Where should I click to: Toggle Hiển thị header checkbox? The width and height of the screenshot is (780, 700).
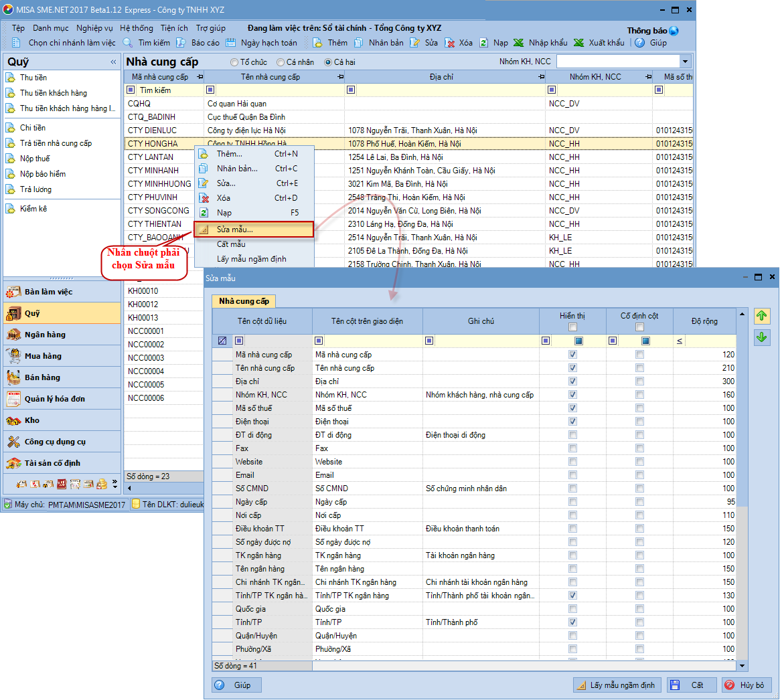point(573,327)
